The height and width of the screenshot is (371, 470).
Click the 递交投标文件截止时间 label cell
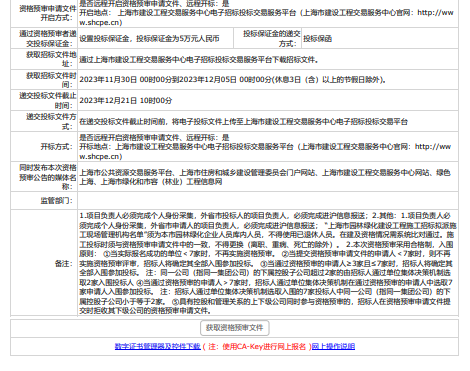click(44, 100)
